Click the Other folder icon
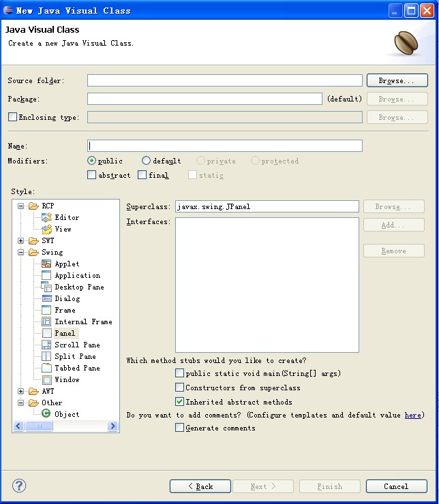 (x=33, y=403)
